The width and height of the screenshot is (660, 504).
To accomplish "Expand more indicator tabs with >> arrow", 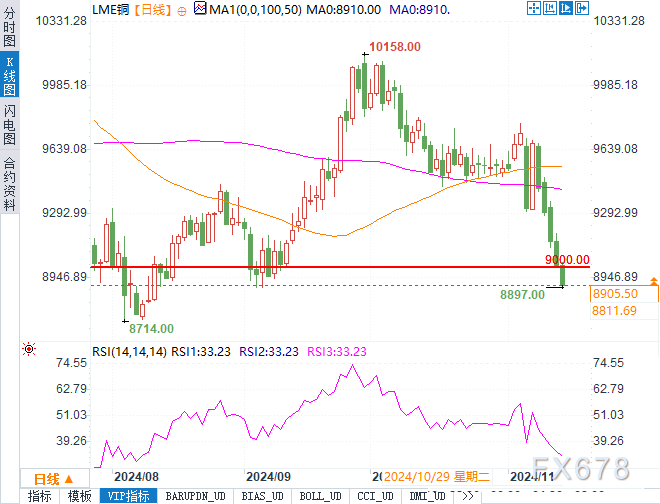I will [x=467, y=496].
